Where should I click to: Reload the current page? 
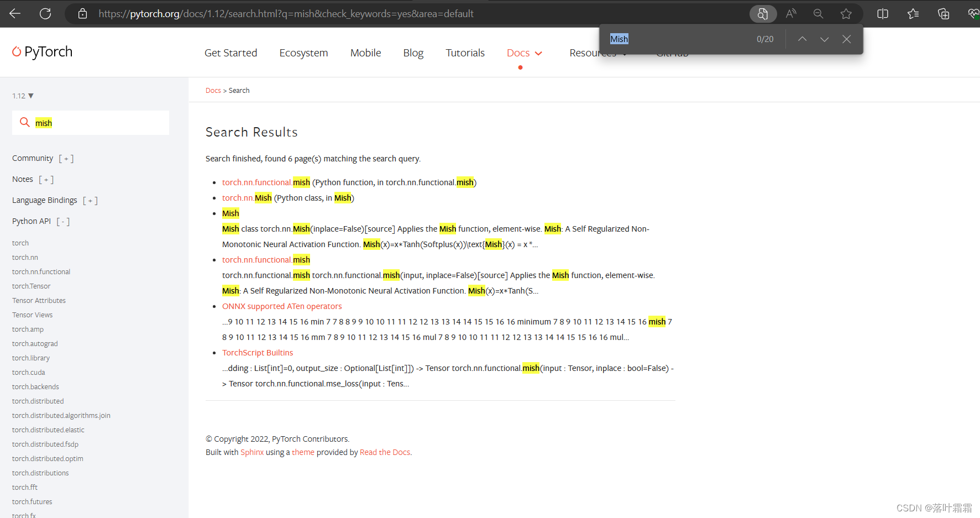[45, 14]
